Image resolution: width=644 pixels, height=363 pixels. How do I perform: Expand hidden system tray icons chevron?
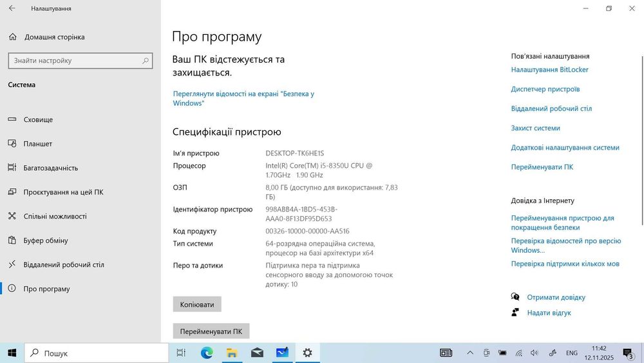tap(470, 353)
